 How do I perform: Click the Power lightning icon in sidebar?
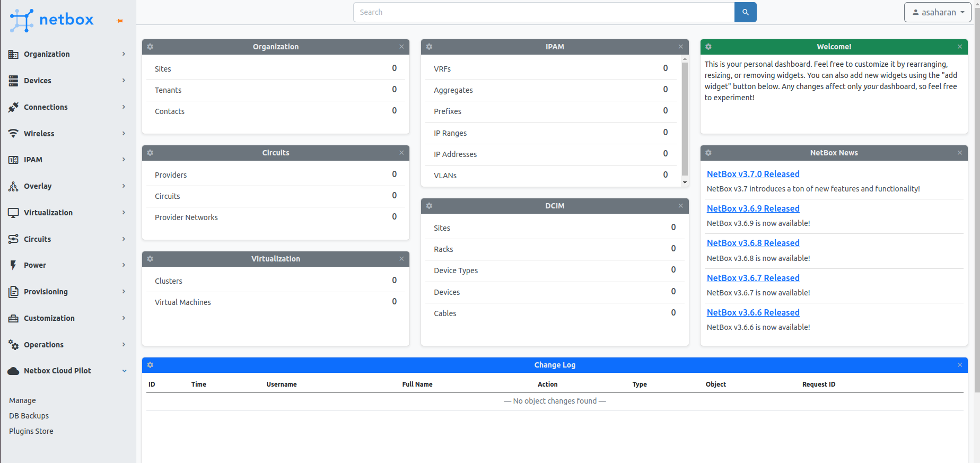tap(13, 265)
